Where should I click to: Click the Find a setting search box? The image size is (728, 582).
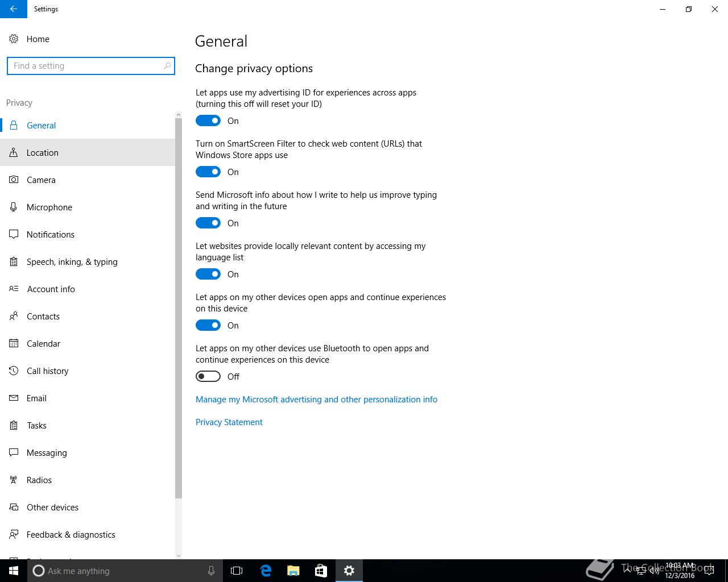click(91, 66)
